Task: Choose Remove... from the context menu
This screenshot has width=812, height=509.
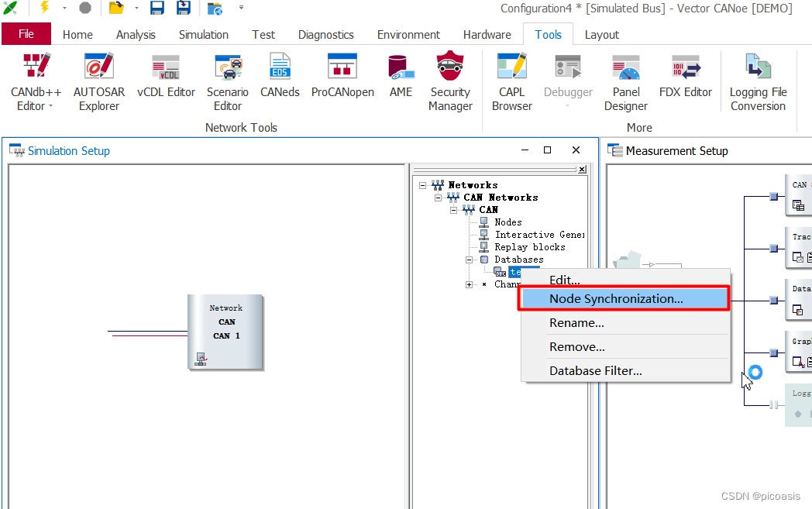Action: (625, 347)
